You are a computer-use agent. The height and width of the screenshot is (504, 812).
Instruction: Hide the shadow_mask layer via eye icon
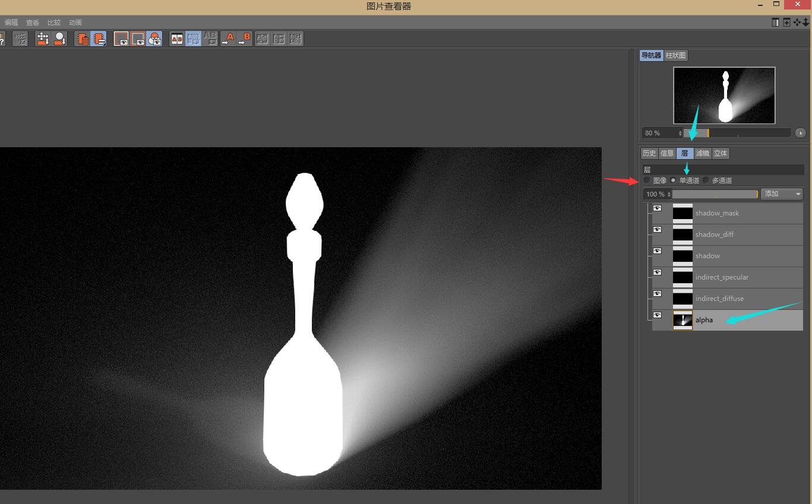(657, 208)
